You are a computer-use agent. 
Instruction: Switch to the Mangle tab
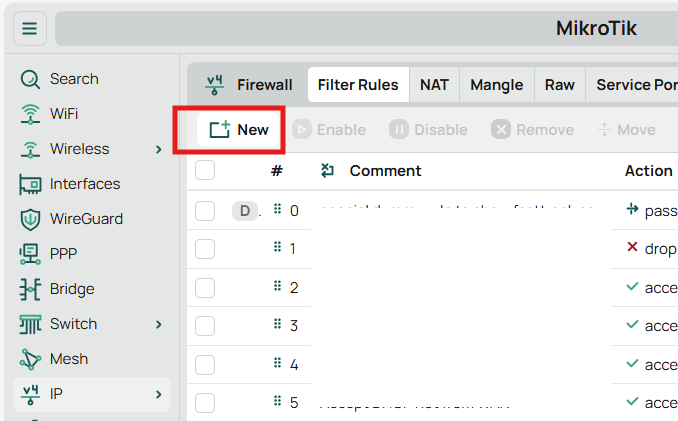[x=496, y=85]
